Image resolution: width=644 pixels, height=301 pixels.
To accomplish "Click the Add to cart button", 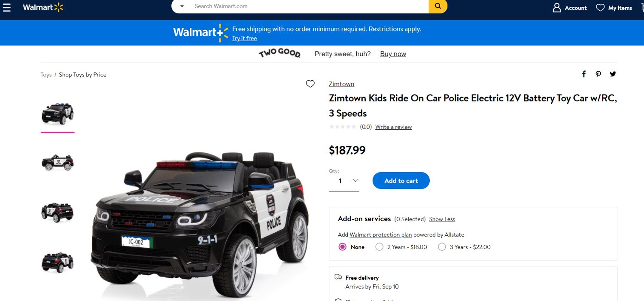I will (x=401, y=181).
